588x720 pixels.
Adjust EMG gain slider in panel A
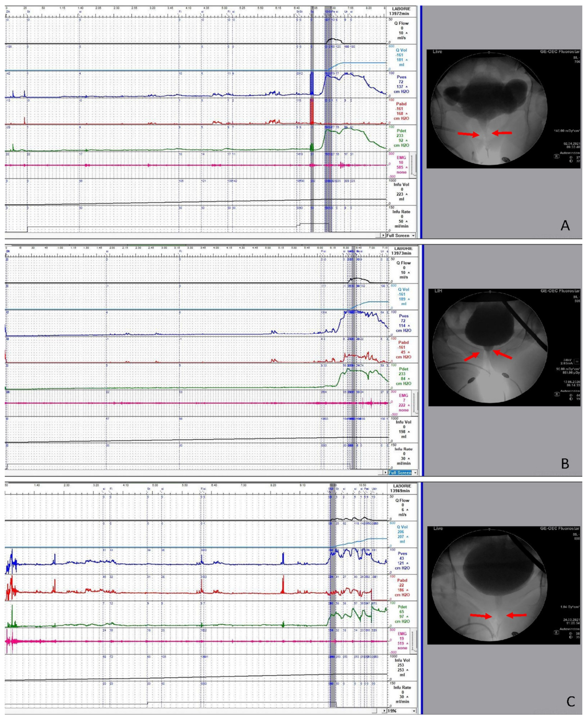pos(413,165)
